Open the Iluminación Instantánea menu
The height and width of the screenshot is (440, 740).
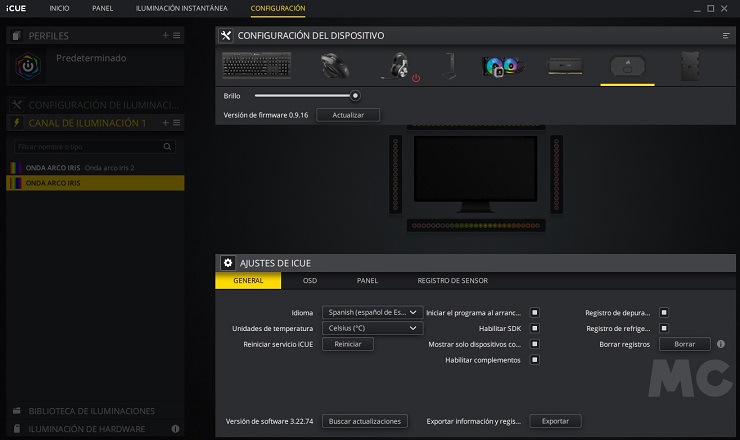point(182,9)
